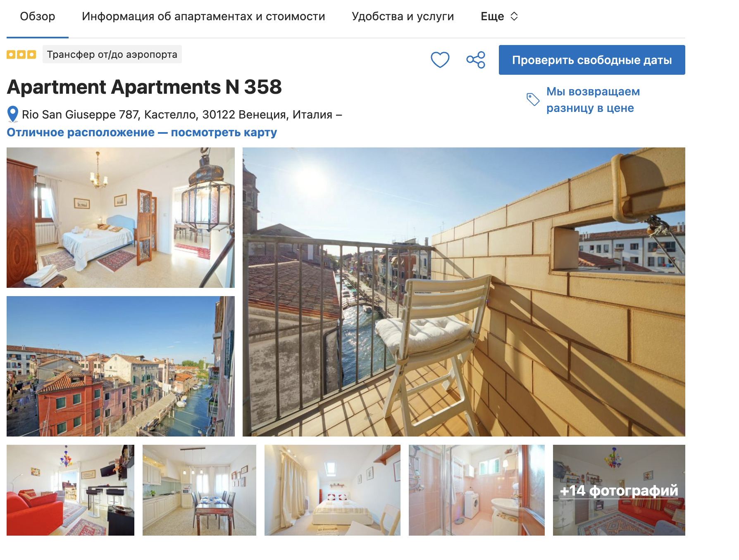Show the +14 фотографий gallery
This screenshot has width=739, height=560.
pyautogui.click(x=619, y=490)
